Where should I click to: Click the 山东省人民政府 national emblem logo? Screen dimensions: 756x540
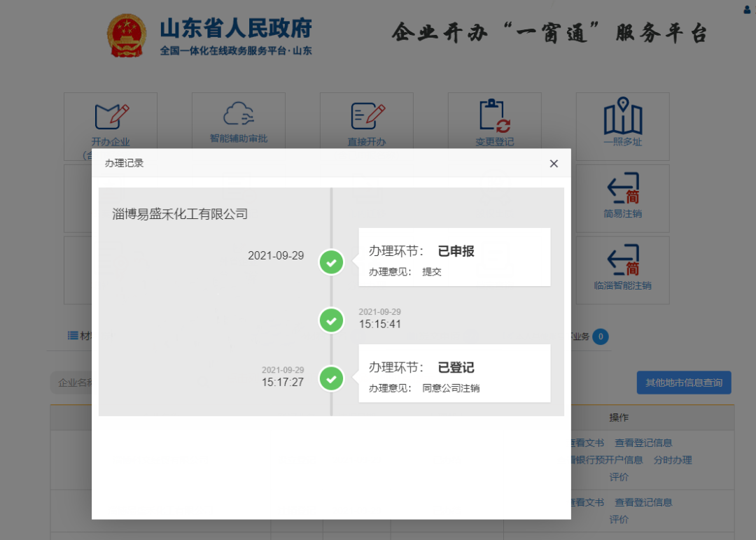coord(126,36)
